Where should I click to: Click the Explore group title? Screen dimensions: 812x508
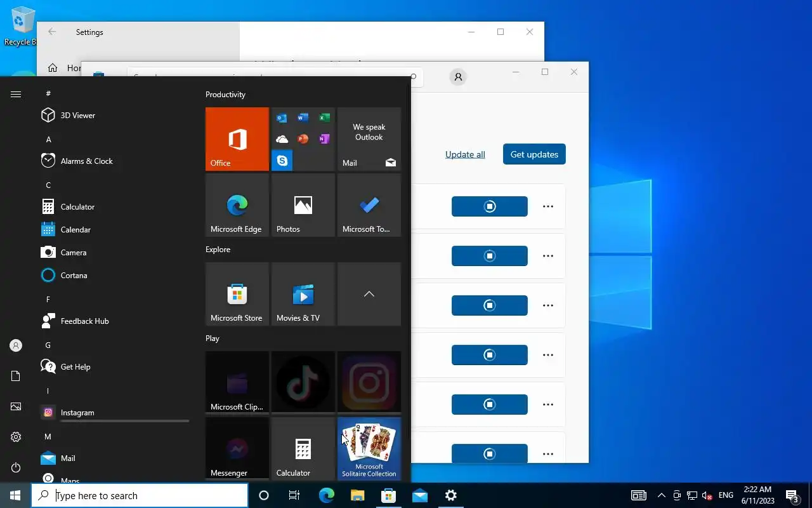pyautogui.click(x=218, y=250)
